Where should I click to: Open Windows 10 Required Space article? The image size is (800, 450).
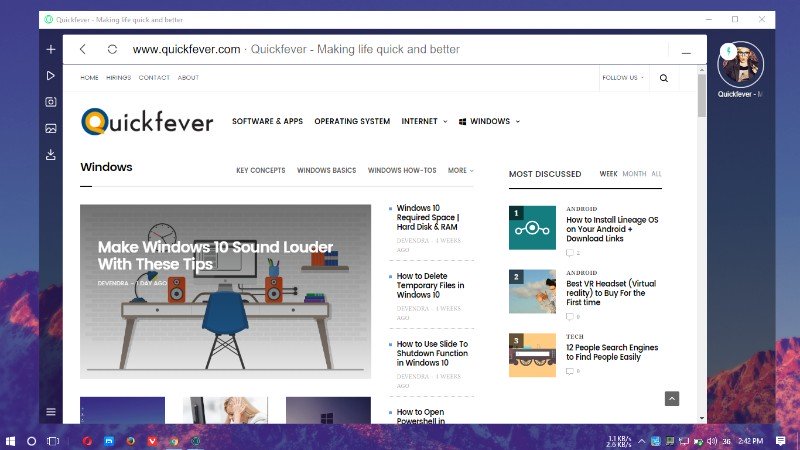(x=428, y=217)
